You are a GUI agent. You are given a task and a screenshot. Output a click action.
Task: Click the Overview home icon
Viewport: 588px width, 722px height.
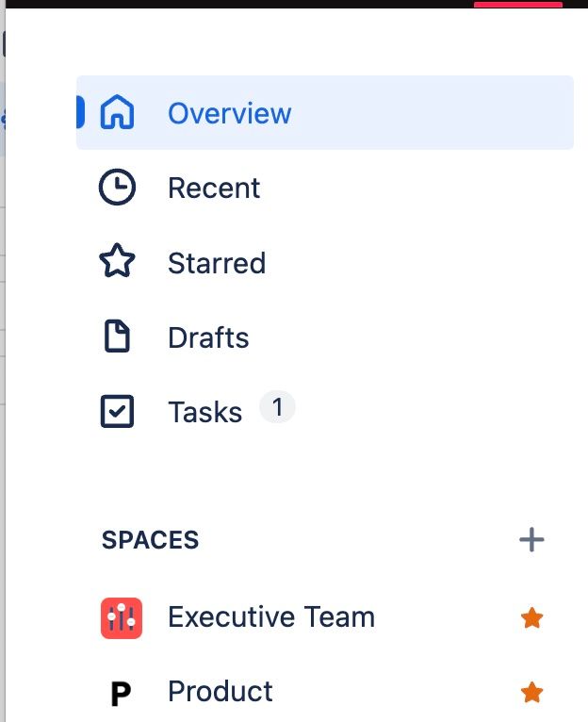click(117, 112)
